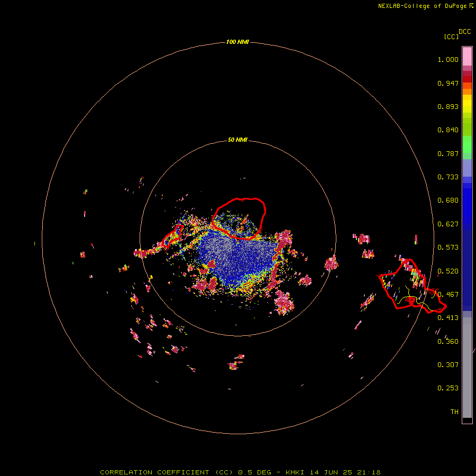This screenshot has width=476, height=476.
Task: Select the 0.573 scale value
Action: 448,248
